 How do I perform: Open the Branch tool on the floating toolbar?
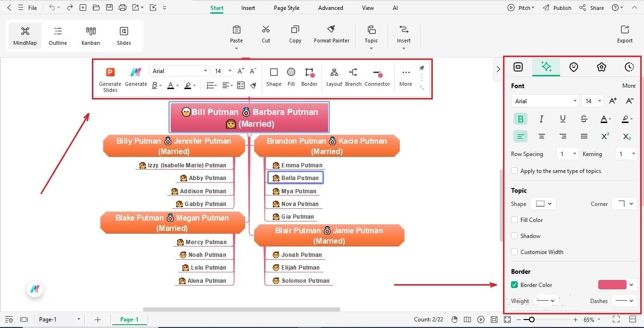(353, 77)
